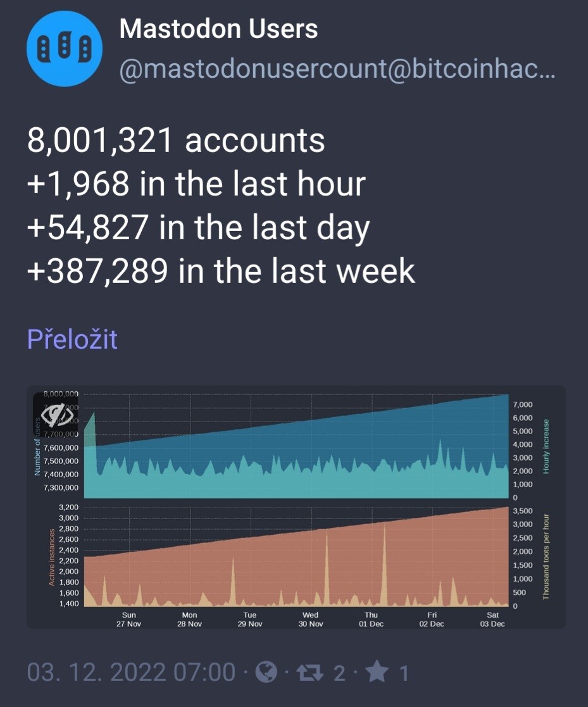Screen dimensions: 588x707
Task: Click the "Hourly increase" axis label
Action: [x=546, y=446]
